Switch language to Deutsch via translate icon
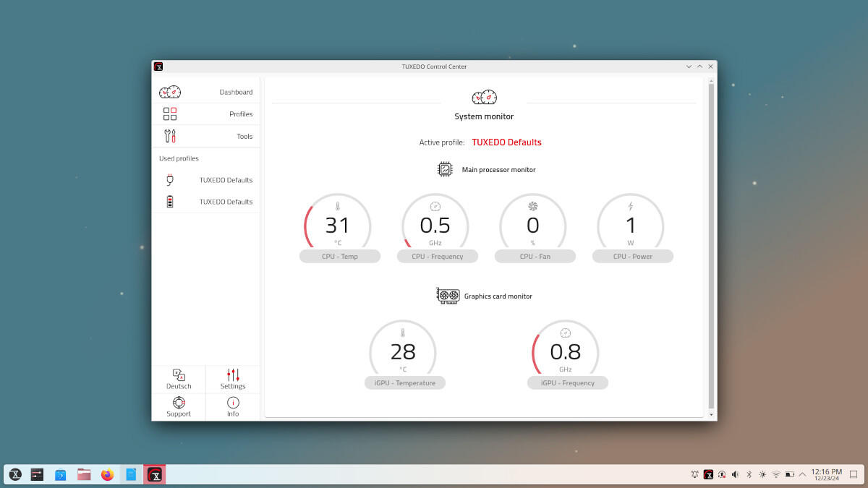 178,375
